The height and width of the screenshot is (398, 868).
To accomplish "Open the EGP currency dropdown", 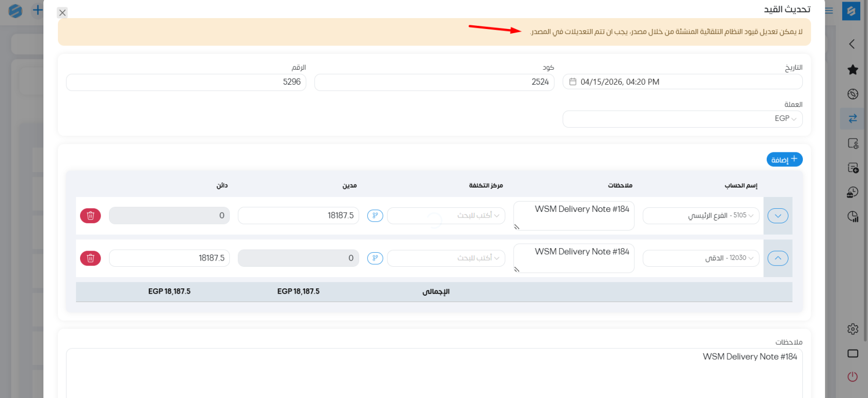I will [682, 119].
